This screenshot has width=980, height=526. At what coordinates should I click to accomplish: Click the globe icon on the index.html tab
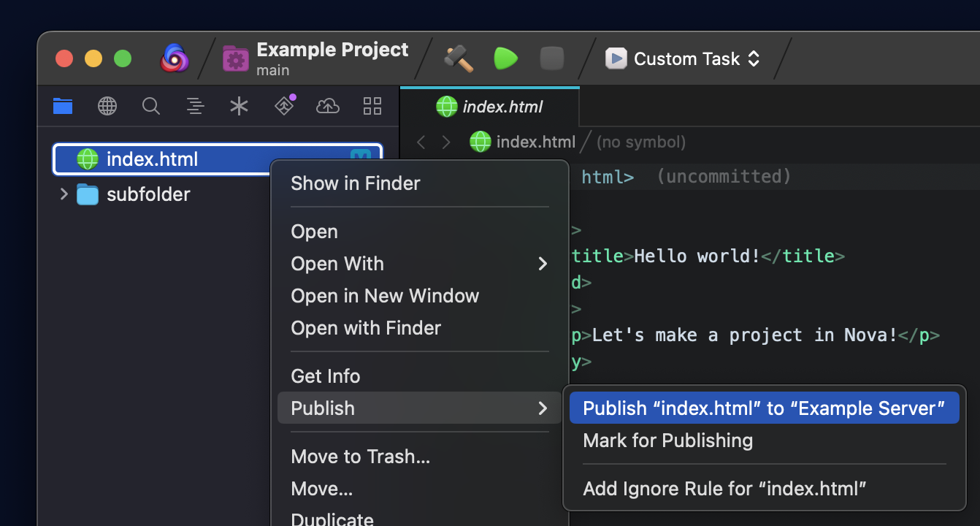446,107
